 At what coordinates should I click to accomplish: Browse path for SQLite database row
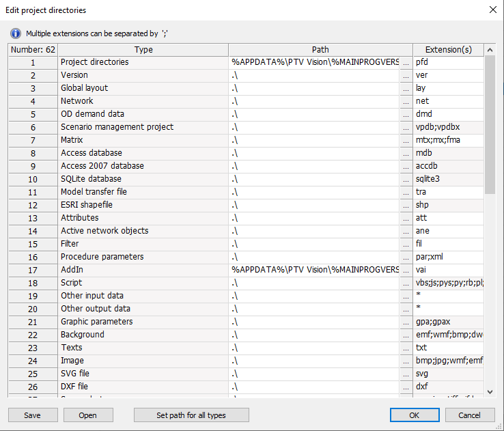pyautogui.click(x=406, y=179)
